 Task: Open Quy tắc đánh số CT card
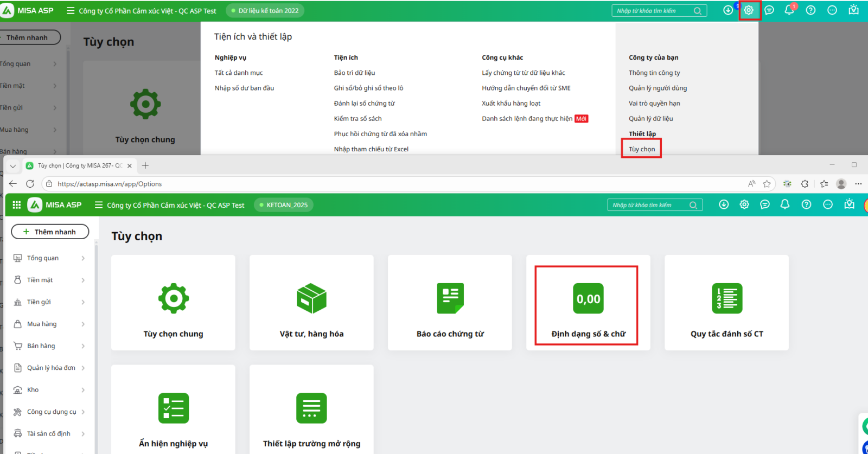(x=726, y=303)
